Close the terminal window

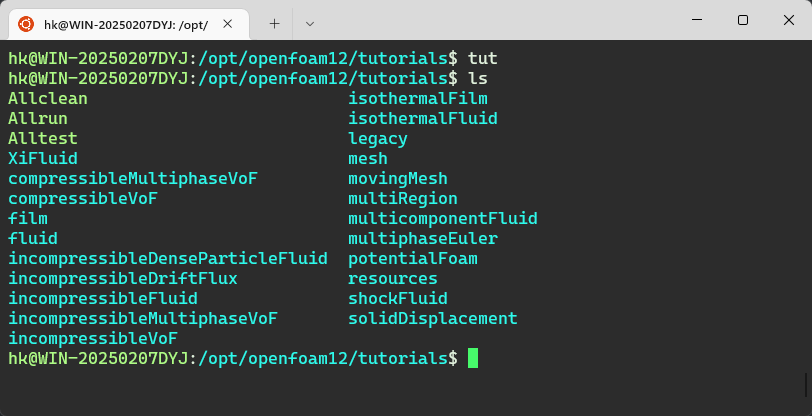(x=788, y=20)
